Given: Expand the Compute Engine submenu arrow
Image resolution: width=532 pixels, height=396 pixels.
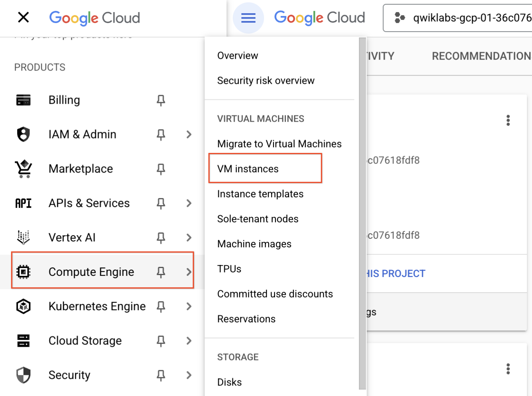Looking at the screenshot, I should tap(189, 272).
